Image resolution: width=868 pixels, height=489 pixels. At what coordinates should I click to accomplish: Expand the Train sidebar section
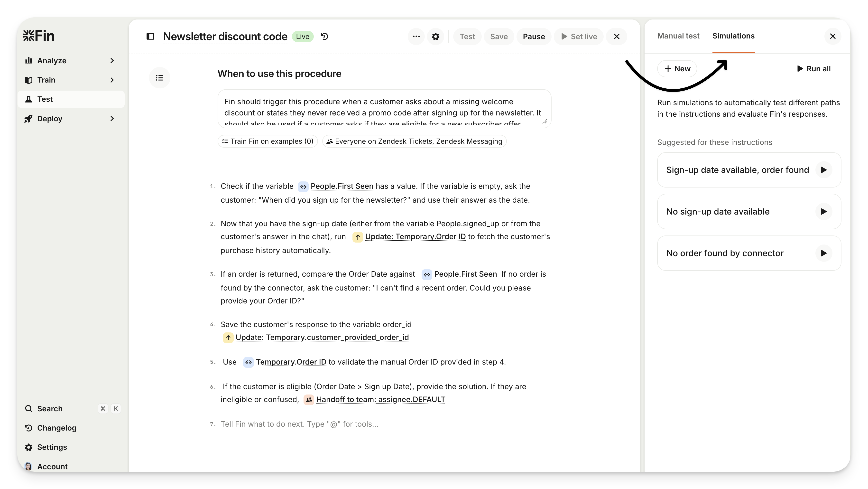(112, 80)
